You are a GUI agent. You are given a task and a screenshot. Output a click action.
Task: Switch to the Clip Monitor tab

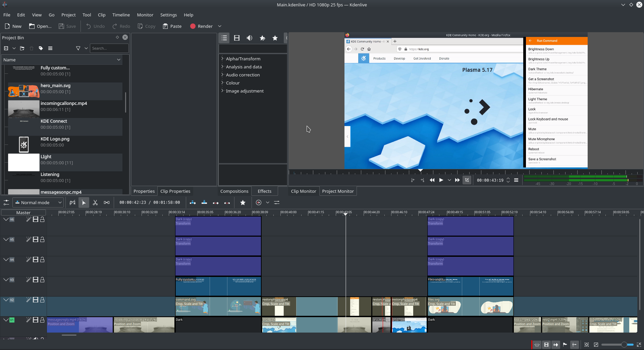[x=304, y=191]
